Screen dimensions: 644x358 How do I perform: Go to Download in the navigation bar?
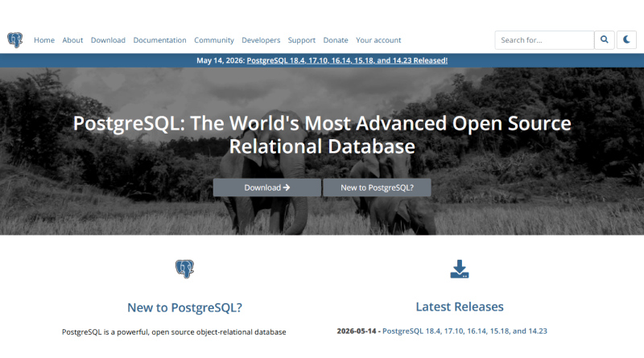pyautogui.click(x=108, y=40)
